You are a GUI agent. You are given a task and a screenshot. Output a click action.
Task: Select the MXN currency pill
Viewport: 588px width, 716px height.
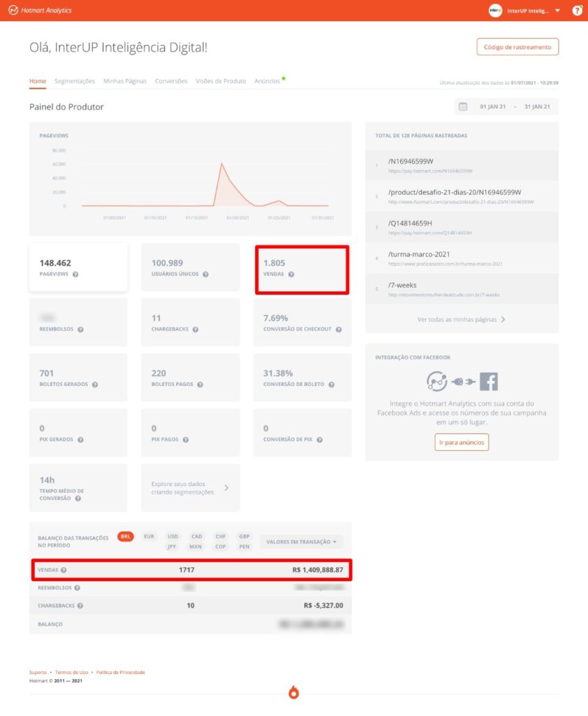click(x=195, y=547)
